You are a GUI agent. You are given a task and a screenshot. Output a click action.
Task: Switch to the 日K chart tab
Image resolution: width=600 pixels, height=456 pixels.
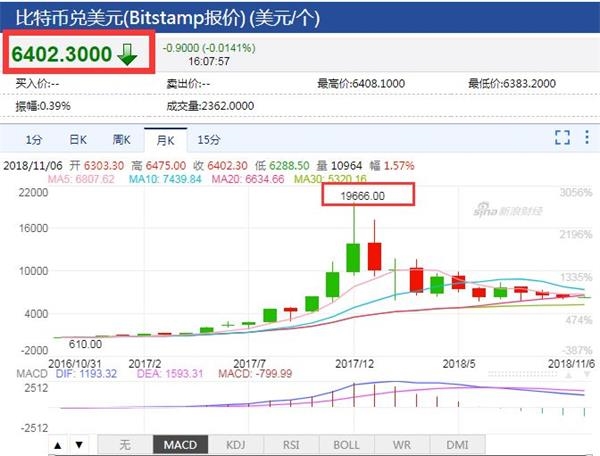pos(78,140)
